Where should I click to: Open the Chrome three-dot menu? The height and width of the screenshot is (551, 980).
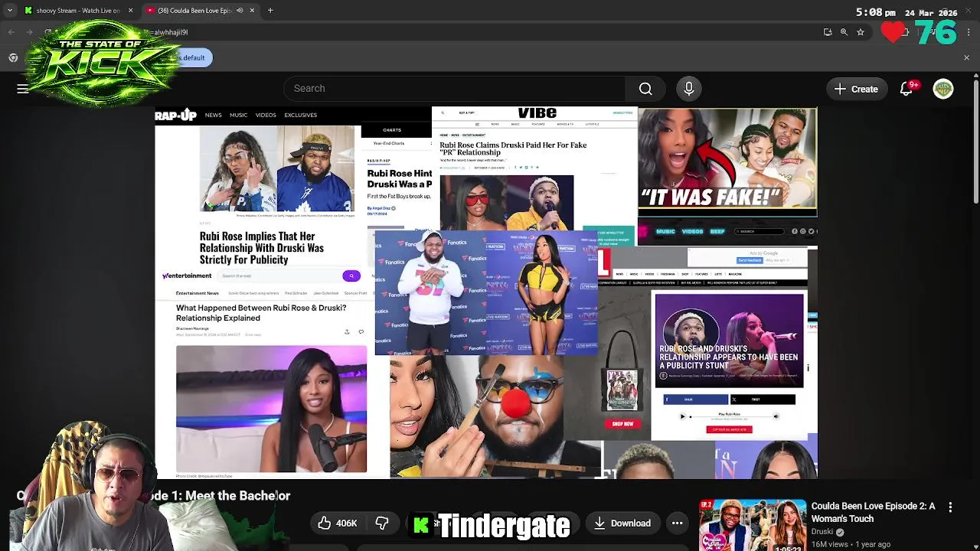969,32
